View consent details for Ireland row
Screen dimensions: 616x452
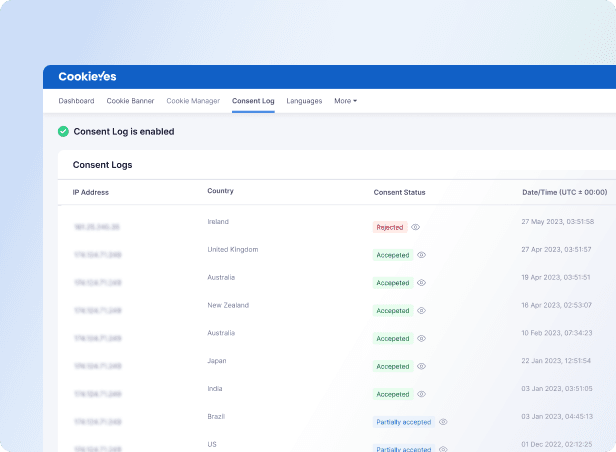(x=415, y=227)
